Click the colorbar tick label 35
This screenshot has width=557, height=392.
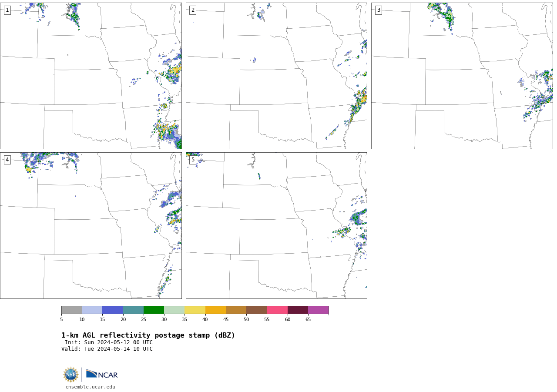185,319
